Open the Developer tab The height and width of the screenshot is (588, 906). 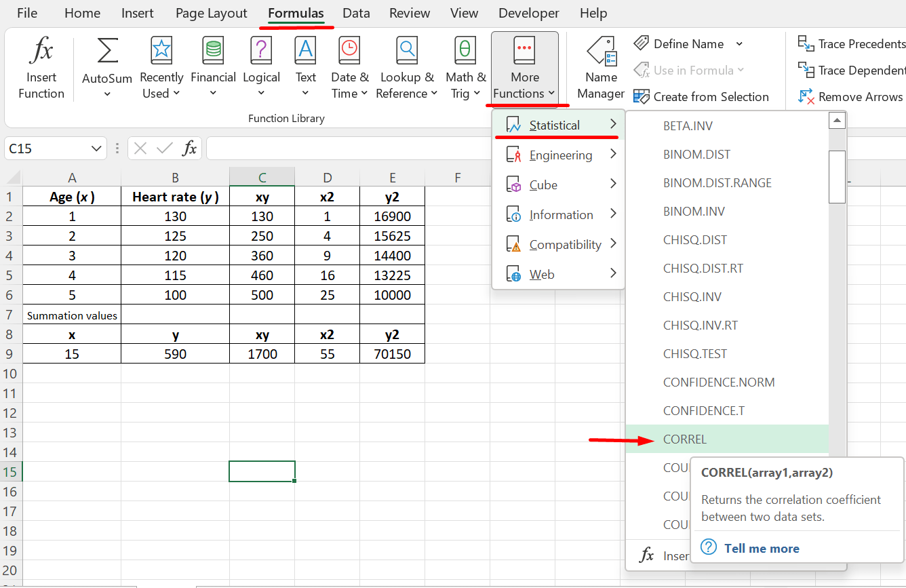(x=528, y=13)
